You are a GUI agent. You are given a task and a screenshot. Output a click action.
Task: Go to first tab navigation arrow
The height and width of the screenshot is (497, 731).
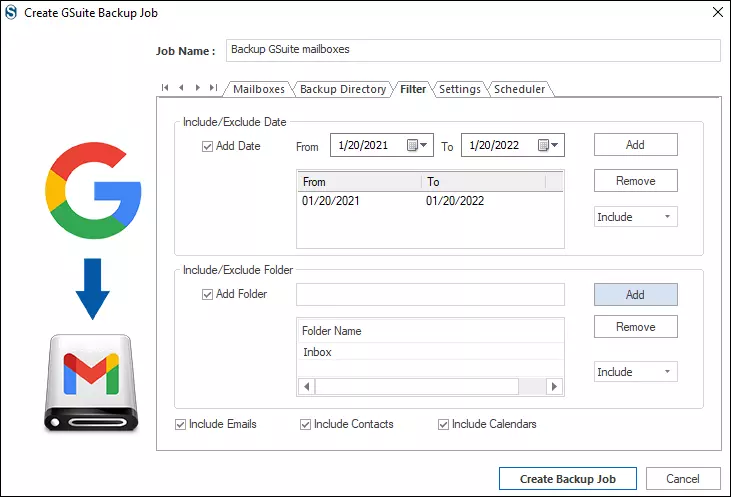[165, 87]
